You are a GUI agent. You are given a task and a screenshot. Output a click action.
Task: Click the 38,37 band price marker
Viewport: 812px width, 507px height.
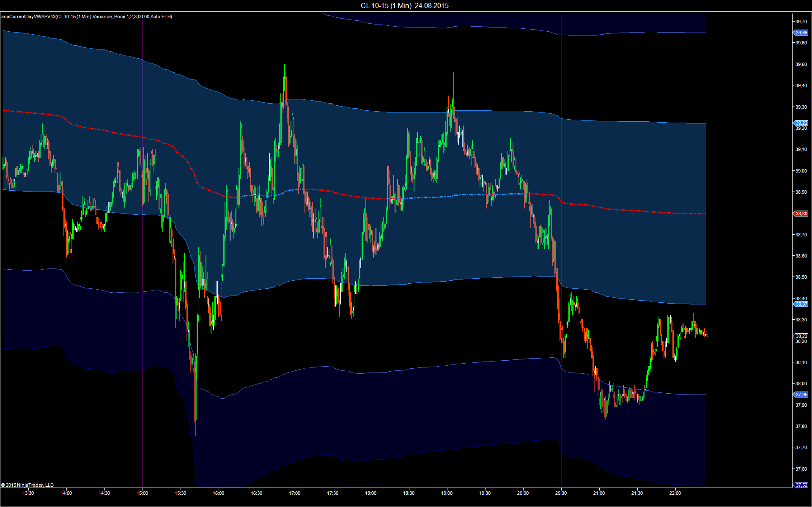(x=801, y=304)
